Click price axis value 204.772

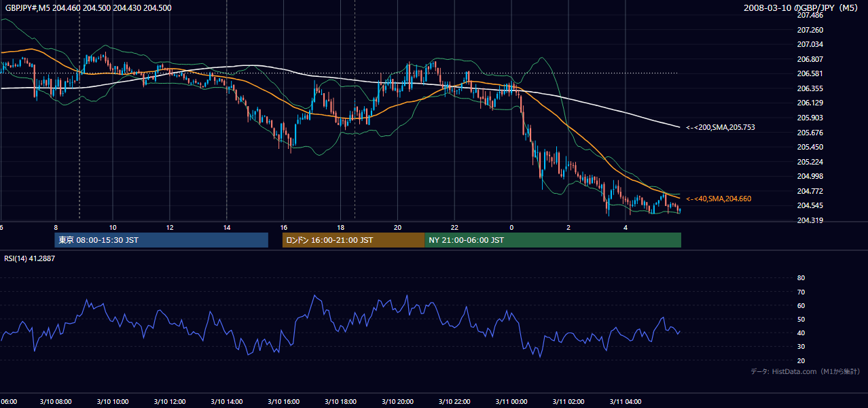[x=810, y=191]
